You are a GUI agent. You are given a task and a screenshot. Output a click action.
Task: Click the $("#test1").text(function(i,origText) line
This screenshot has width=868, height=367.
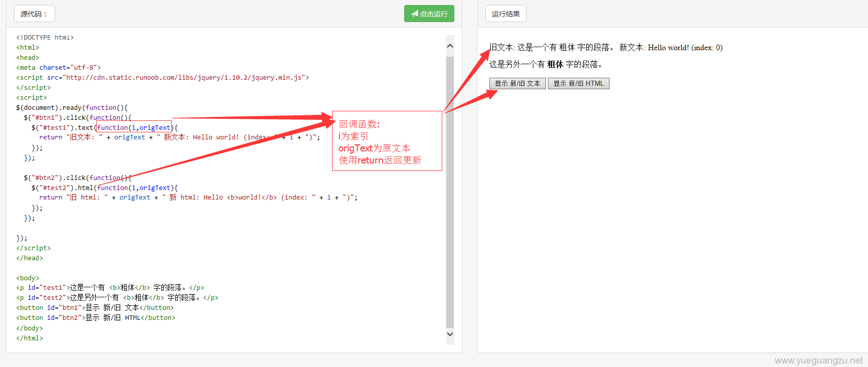tap(105, 127)
